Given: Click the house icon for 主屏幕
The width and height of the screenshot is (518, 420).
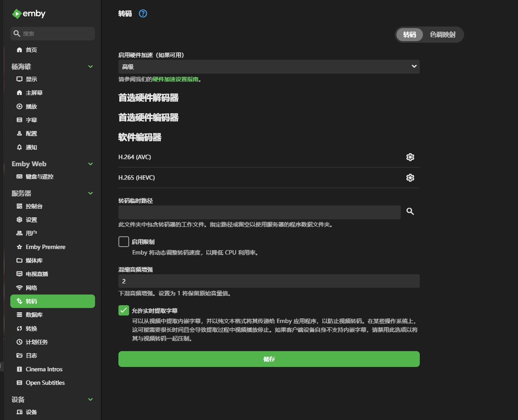Looking at the screenshot, I should [19, 93].
